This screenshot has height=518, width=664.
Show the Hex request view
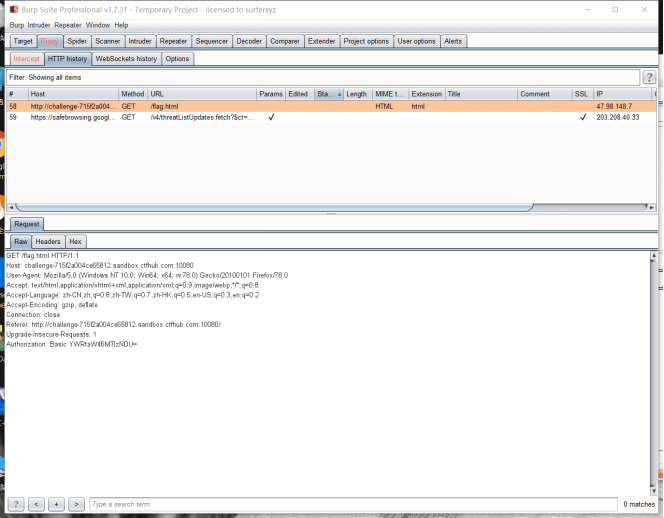click(75, 241)
